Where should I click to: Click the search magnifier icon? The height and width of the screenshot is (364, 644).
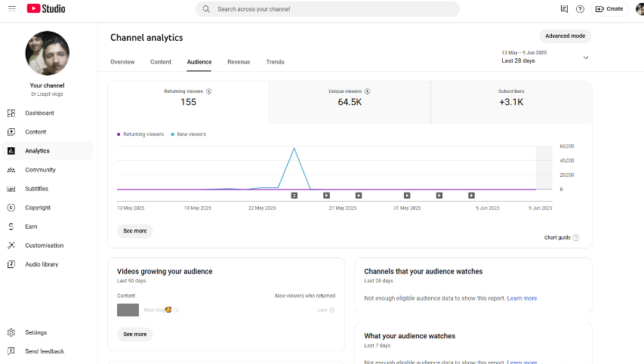(206, 9)
